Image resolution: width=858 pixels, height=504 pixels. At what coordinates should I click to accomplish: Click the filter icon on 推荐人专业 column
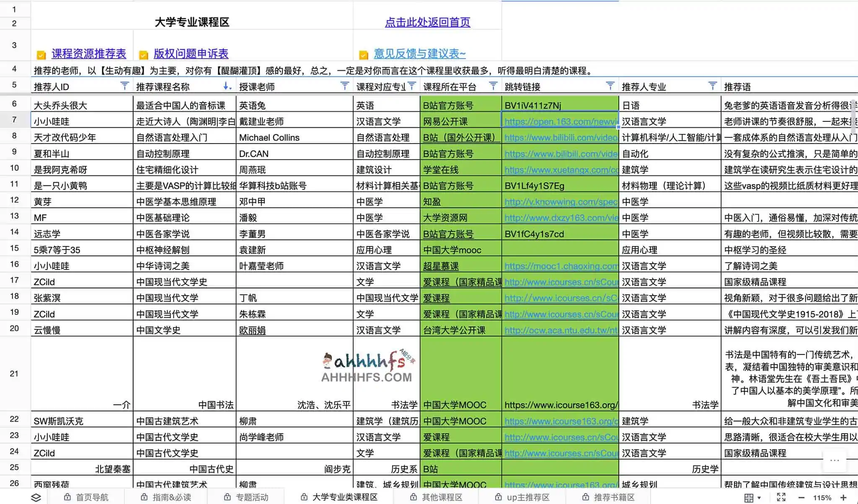click(713, 85)
